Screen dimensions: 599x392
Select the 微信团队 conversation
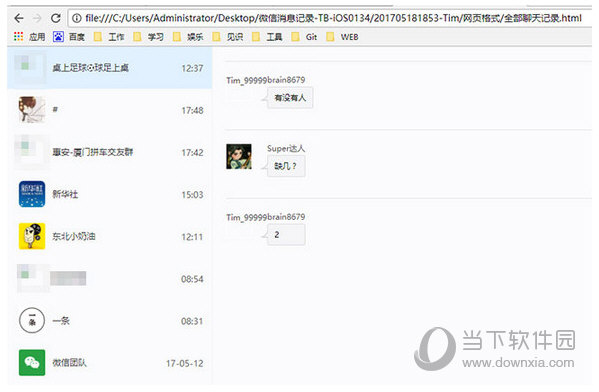click(109, 363)
